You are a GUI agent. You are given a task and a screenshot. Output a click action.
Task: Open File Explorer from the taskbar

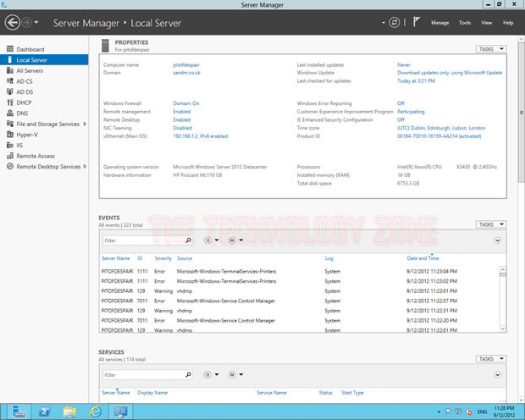pyautogui.click(x=69, y=412)
